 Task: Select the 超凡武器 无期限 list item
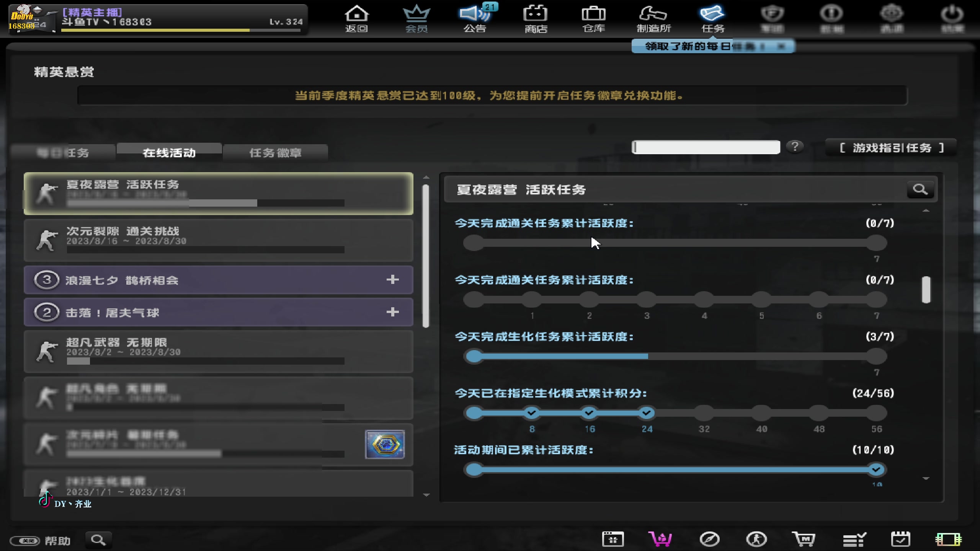click(x=218, y=351)
